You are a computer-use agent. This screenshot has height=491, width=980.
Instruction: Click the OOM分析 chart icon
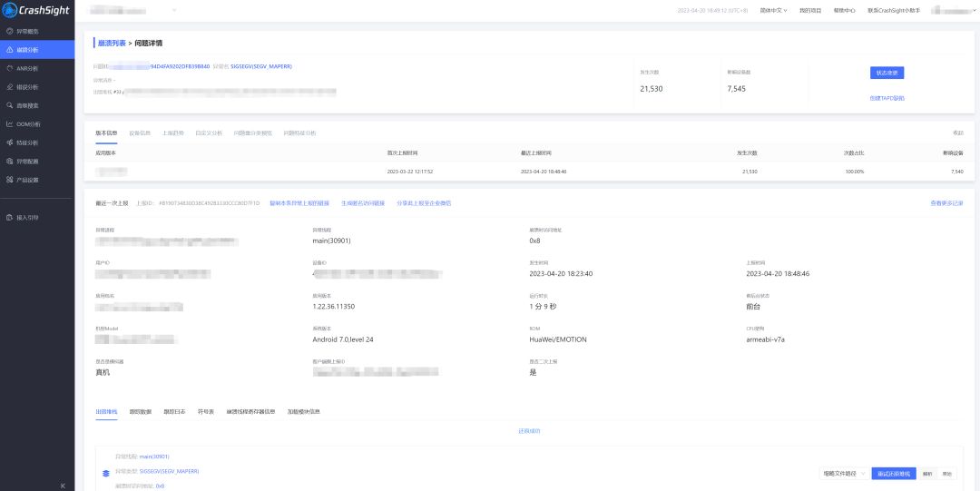coord(9,123)
